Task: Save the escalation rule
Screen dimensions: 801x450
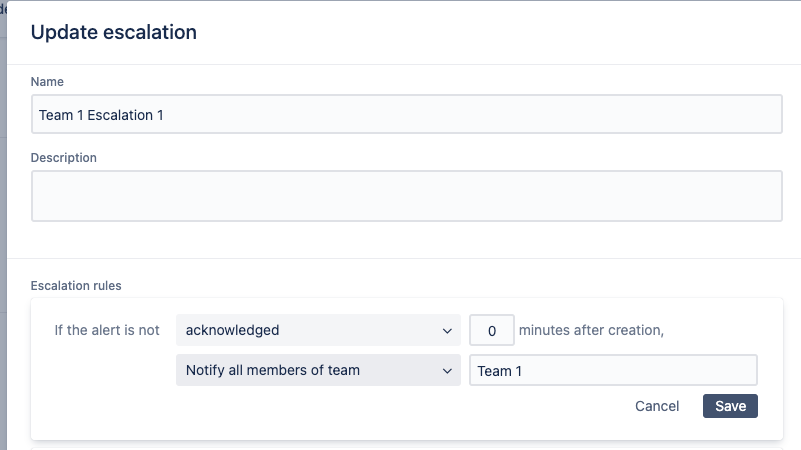Action: 730,406
